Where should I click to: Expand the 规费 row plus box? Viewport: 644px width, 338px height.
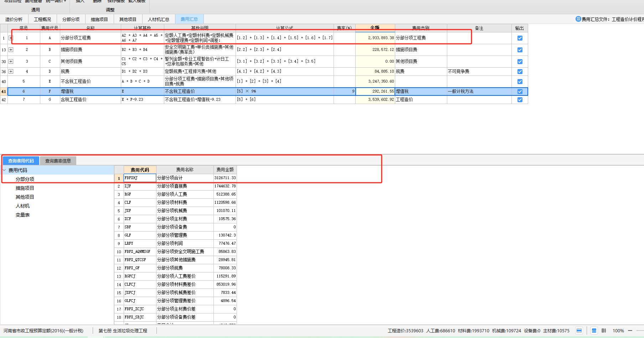pyautogui.click(x=11, y=71)
